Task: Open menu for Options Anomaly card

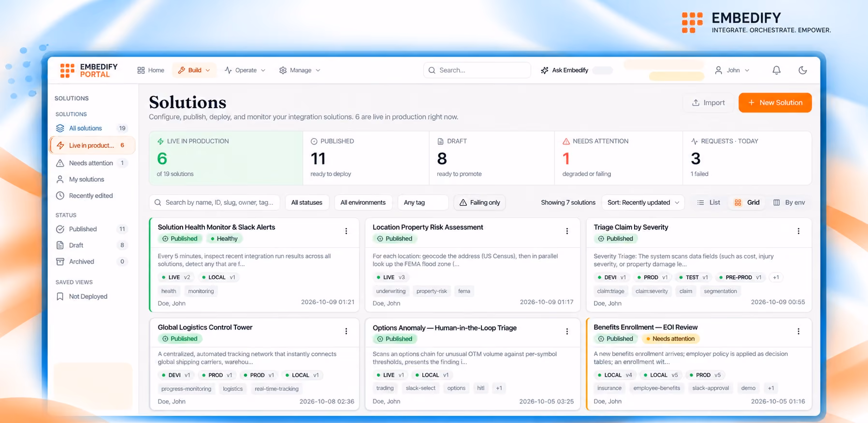Action: (x=567, y=331)
